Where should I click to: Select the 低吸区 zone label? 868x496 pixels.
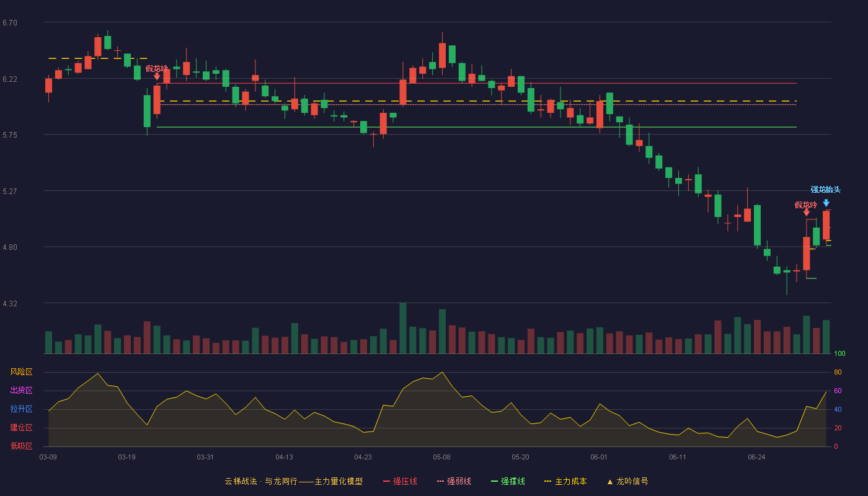click(x=21, y=446)
